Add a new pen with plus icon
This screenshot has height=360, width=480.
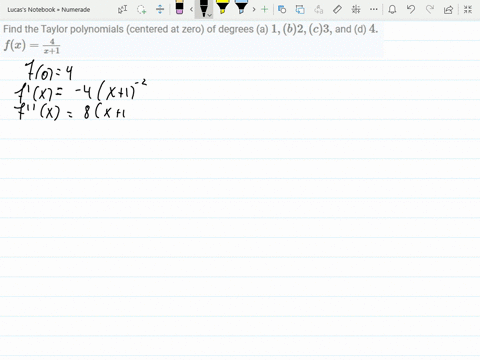[x=264, y=9]
